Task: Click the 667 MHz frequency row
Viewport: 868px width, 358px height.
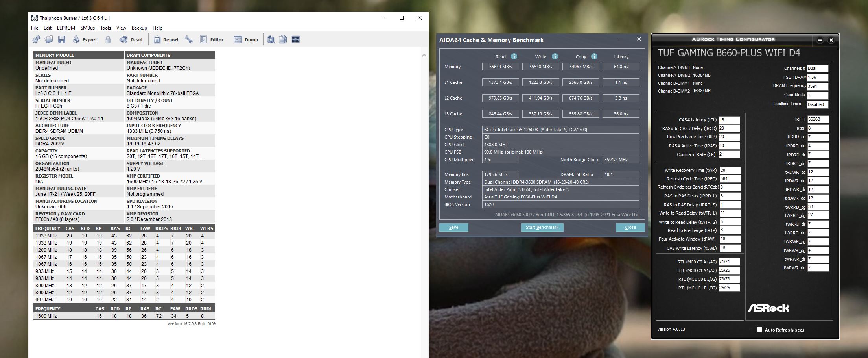Action: click(124, 300)
